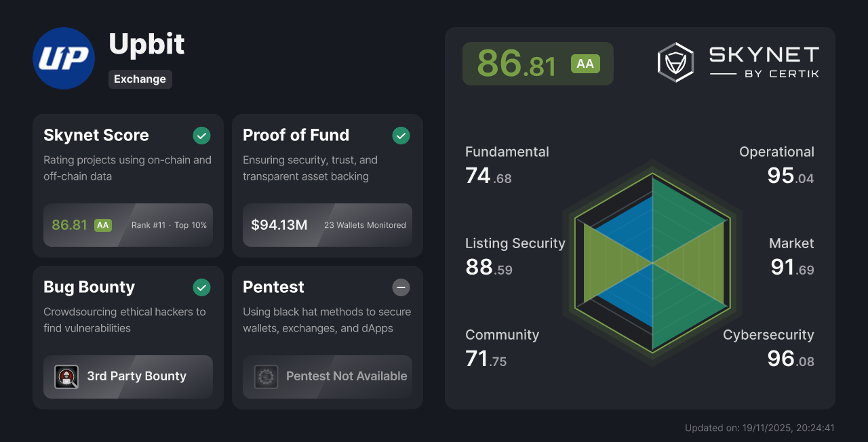Click the CertiK shield hexagon emblem
Screen dimensions: 868x442
tap(675, 62)
